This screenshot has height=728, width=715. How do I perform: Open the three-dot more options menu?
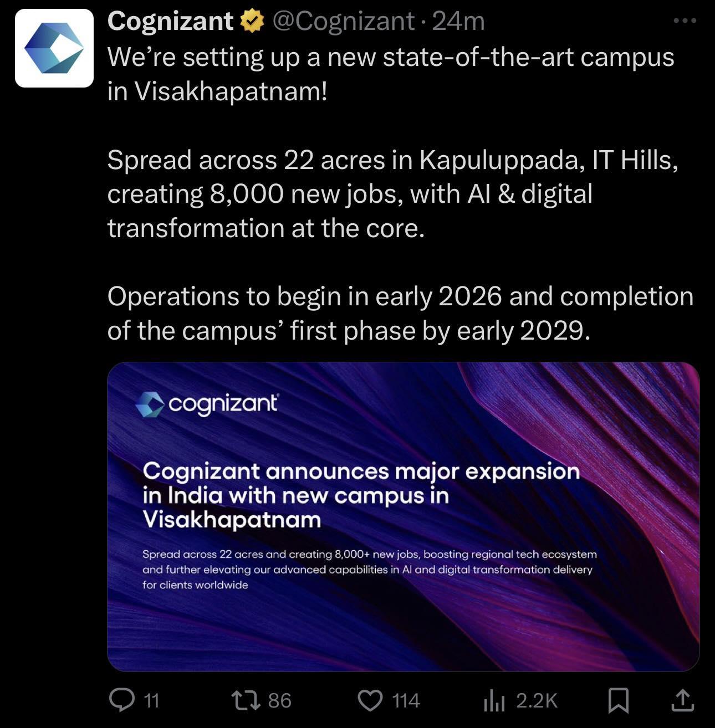[x=685, y=21]
